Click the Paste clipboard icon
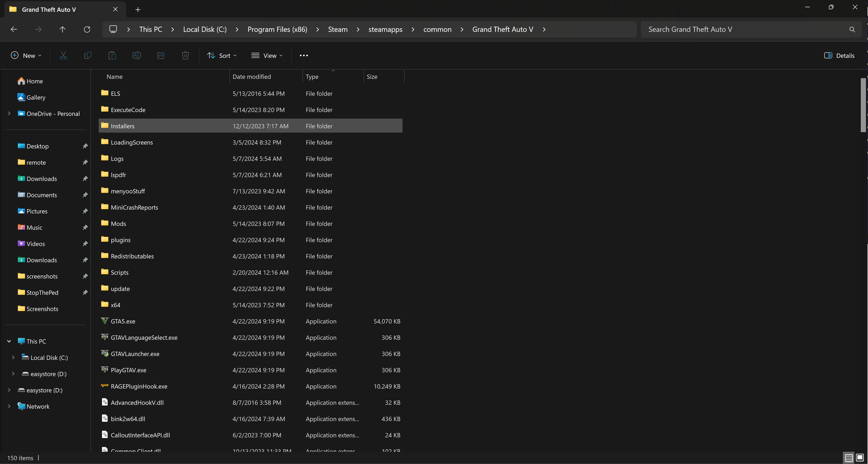This screenshot has height=464, width=868. coord(112,56)
